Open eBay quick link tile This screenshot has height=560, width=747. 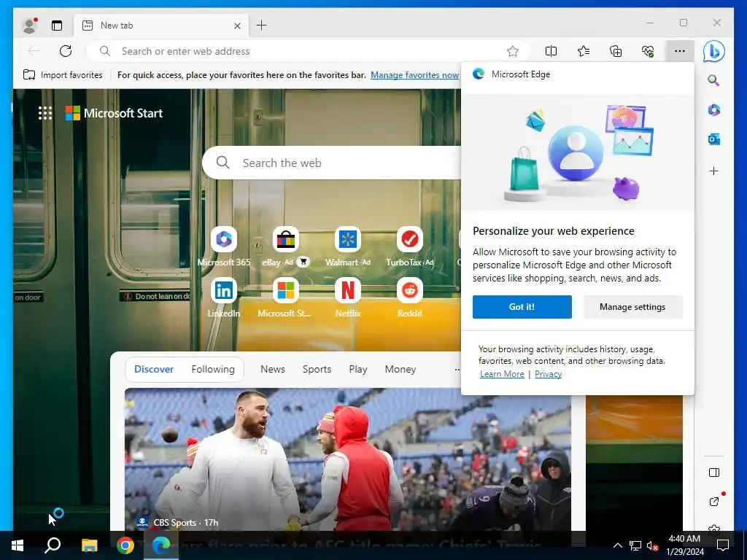tap(286, 246)
